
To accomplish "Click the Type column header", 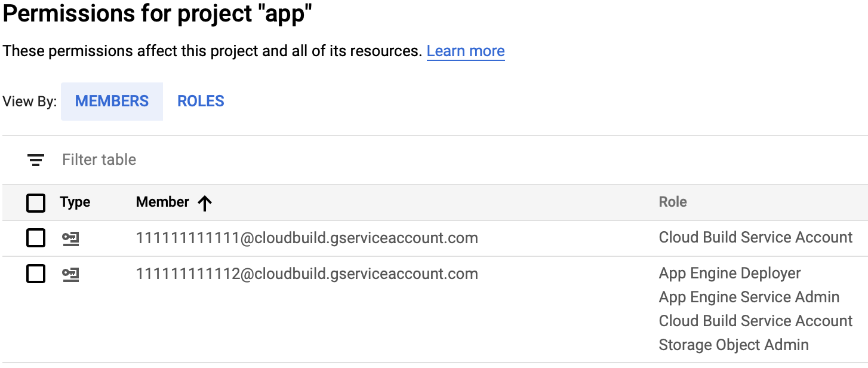I will [75, 203].
